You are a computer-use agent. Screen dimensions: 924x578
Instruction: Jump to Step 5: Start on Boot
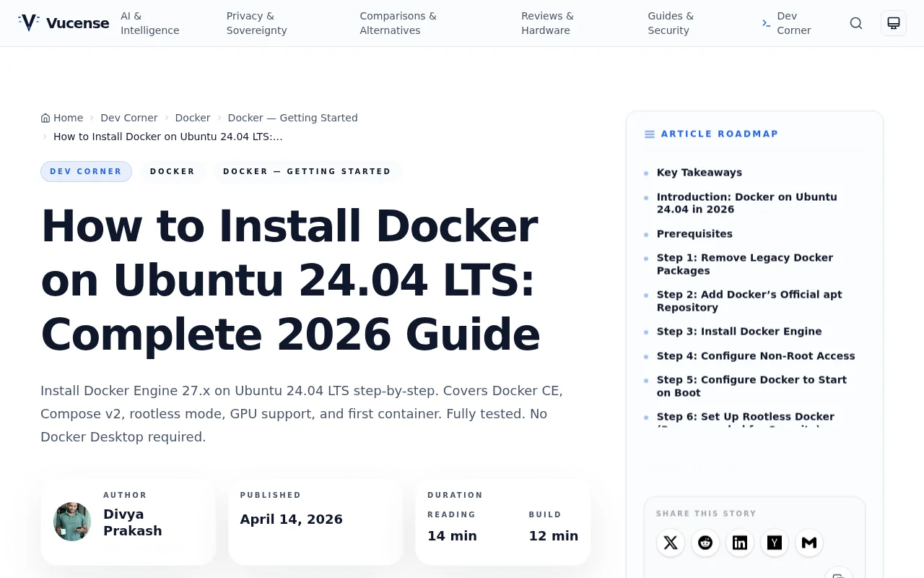point(751,387)
